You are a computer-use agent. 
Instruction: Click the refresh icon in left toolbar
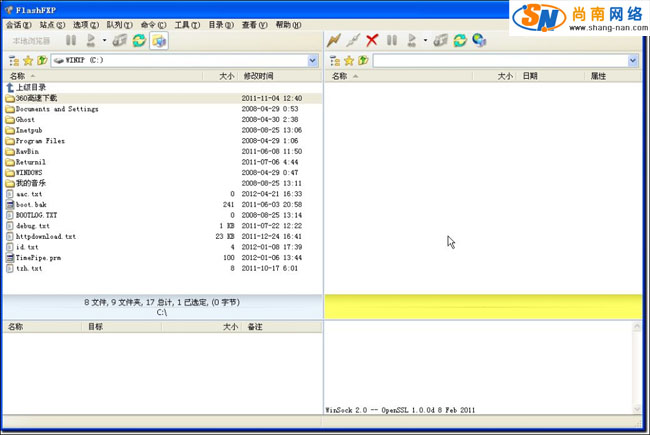coord(139,41)
